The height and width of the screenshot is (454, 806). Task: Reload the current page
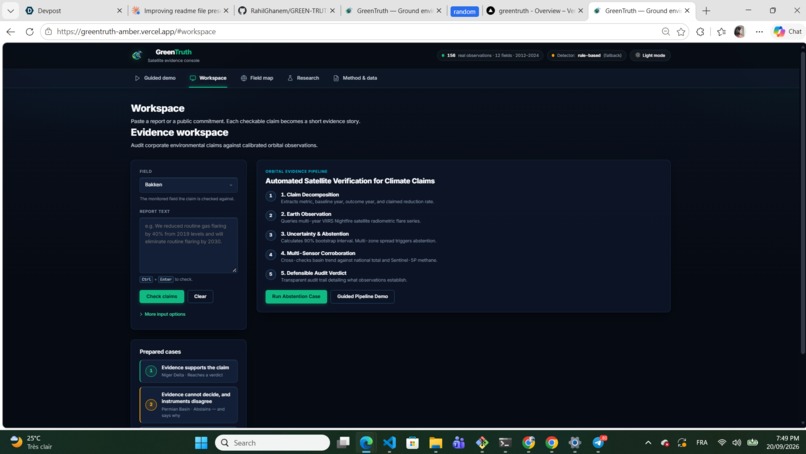pyautogui.click(x=29, y=32)
